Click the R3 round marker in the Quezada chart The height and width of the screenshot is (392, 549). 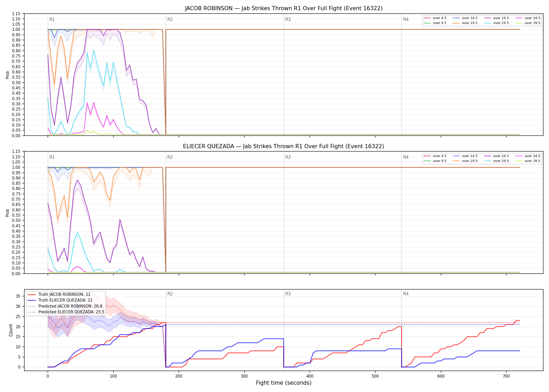coord(288,157)
